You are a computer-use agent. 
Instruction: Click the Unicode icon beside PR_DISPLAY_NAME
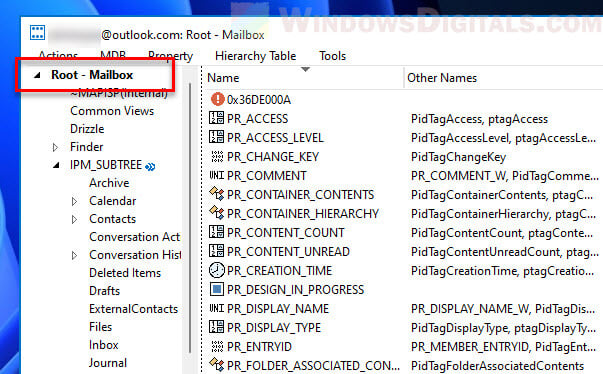[217, 308]
